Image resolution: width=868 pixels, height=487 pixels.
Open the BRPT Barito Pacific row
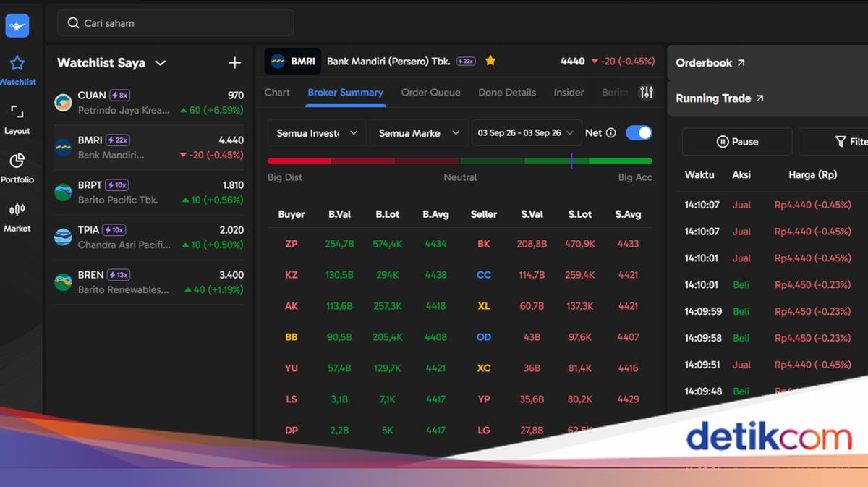point(149,192)
